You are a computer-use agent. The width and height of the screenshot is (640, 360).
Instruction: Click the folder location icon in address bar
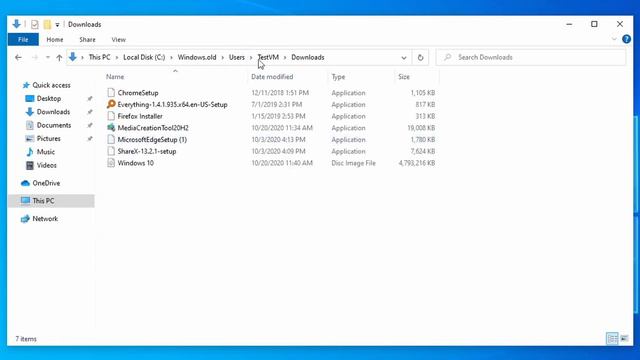click(73, 57)
